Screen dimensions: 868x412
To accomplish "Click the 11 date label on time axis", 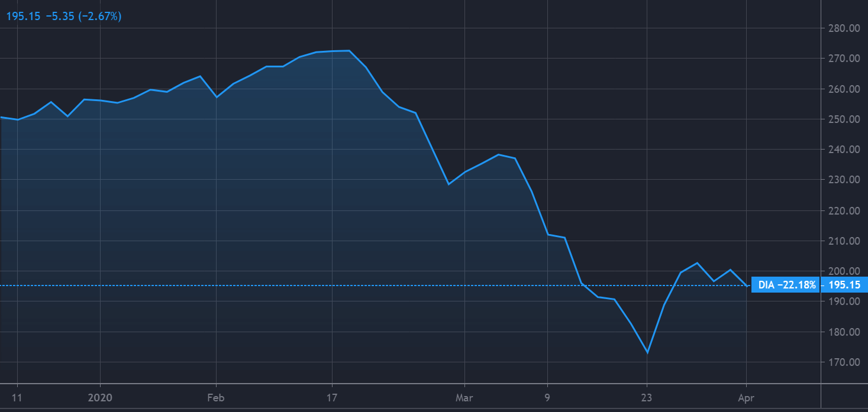I will pos(17,398).
